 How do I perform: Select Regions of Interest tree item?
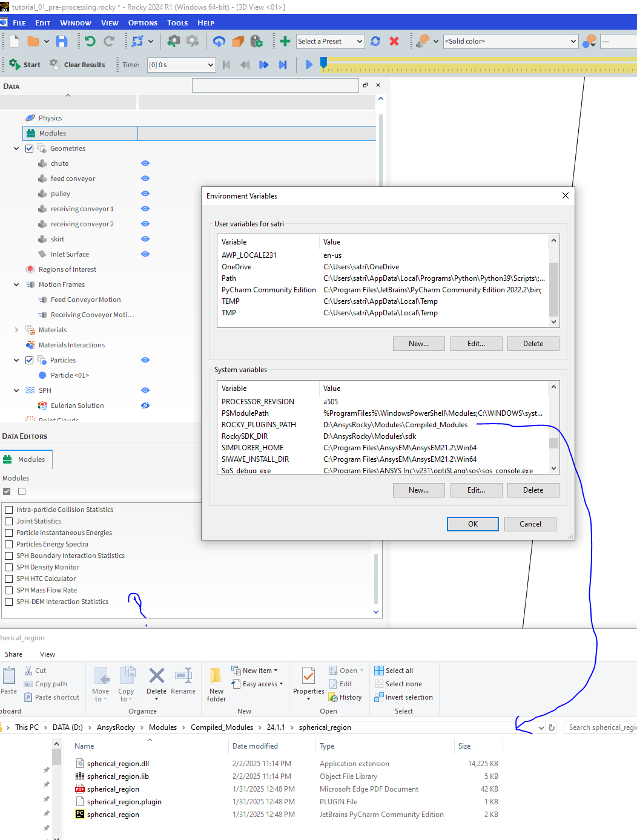67,269
